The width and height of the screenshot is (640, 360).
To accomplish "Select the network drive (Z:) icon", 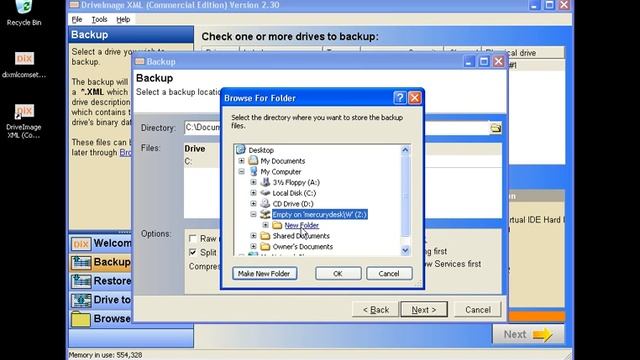I will (265, 214).
